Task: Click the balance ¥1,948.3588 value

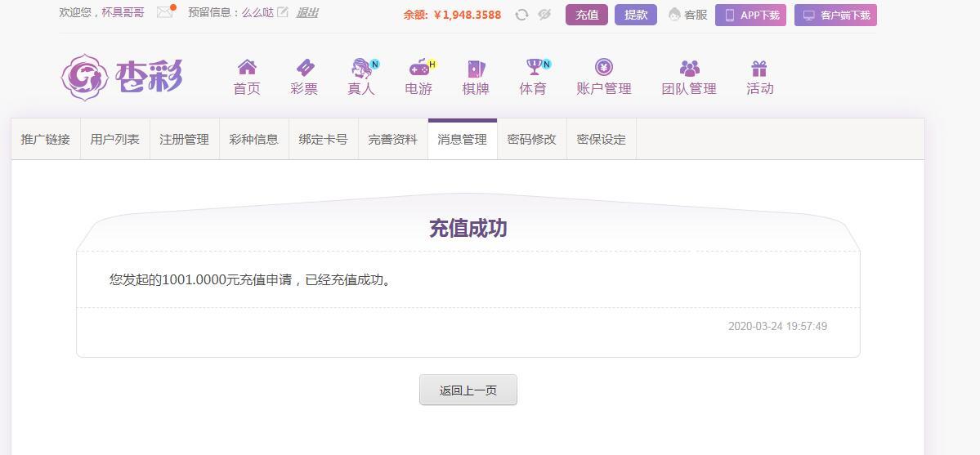Action: pyautogui.click(x=468, y=15)
